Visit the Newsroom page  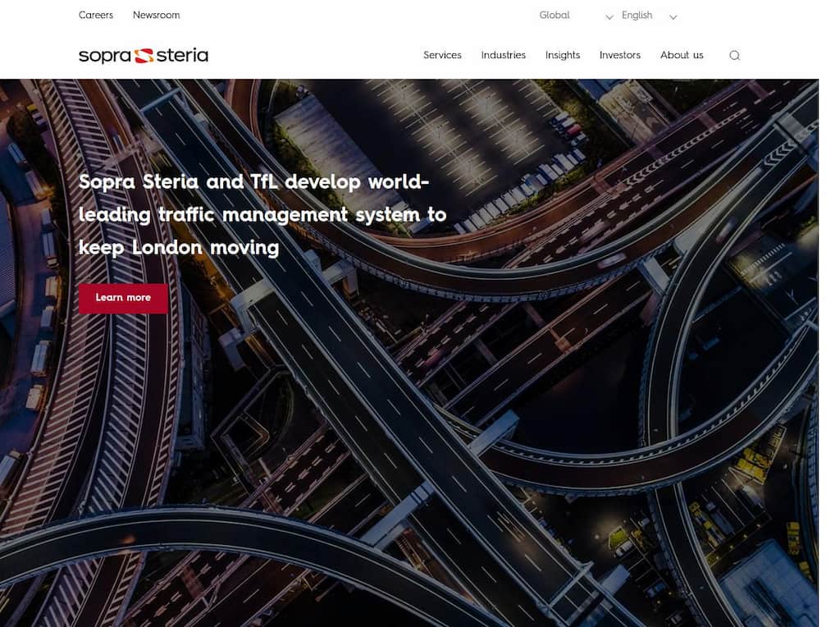[x=156, y=15]
